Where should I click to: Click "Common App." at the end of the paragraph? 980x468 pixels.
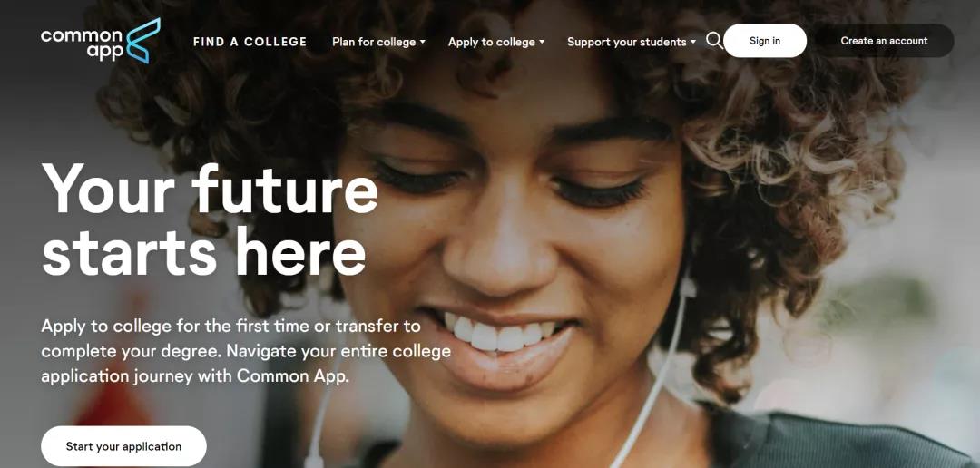[292, 376]
